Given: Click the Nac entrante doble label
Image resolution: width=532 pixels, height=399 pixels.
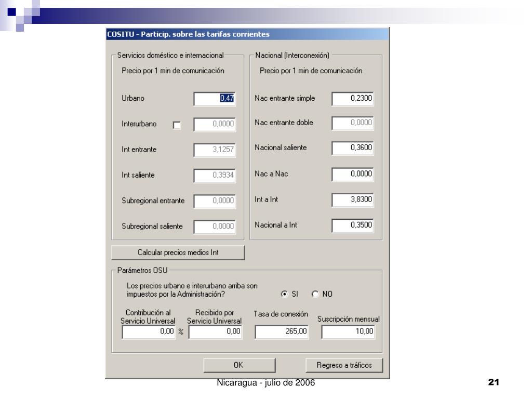Looking at the screenshot, I should pyautogui.click(x=284, y=123).
